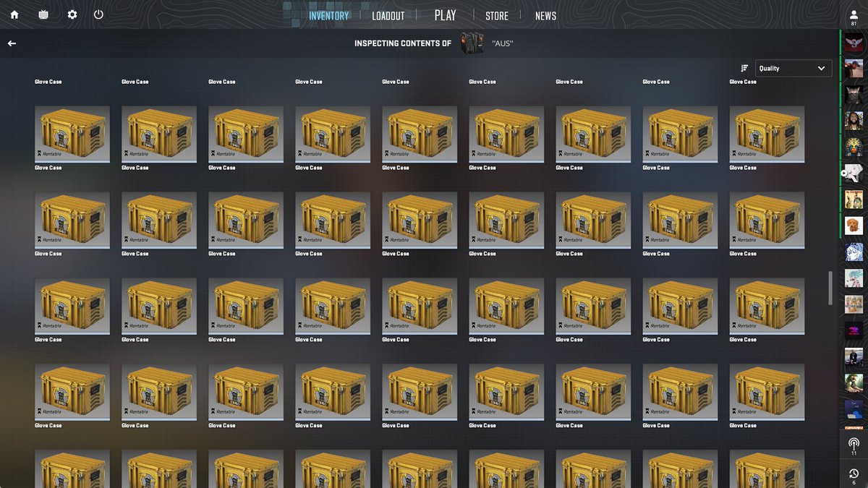
Task: Click the AUS storage unit icon
Action: pyautogui.click(x=471, y=43)
